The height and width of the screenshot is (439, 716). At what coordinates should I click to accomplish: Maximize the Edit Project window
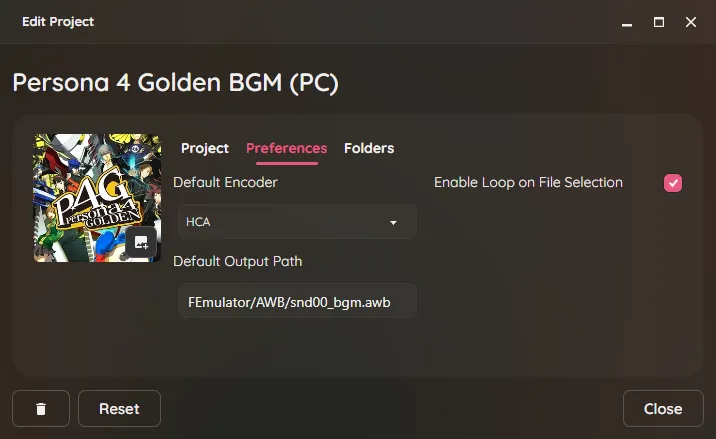[659, 22]
